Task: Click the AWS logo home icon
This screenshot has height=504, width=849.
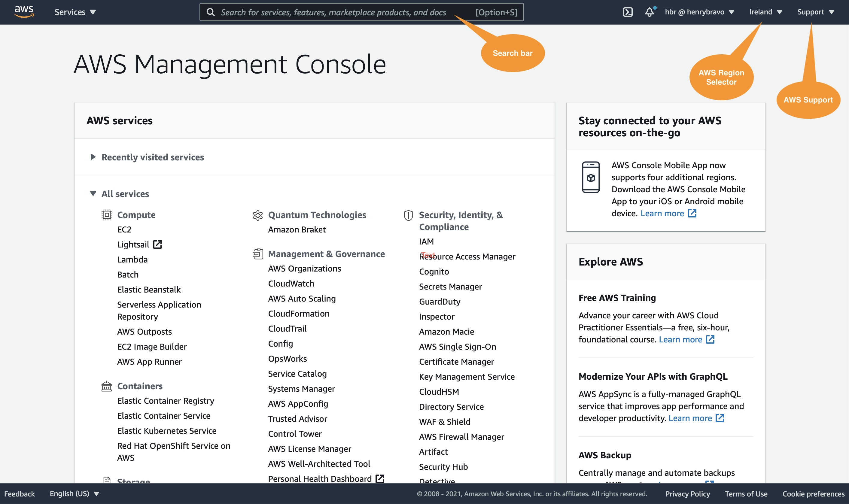Action: pos(24,11)
